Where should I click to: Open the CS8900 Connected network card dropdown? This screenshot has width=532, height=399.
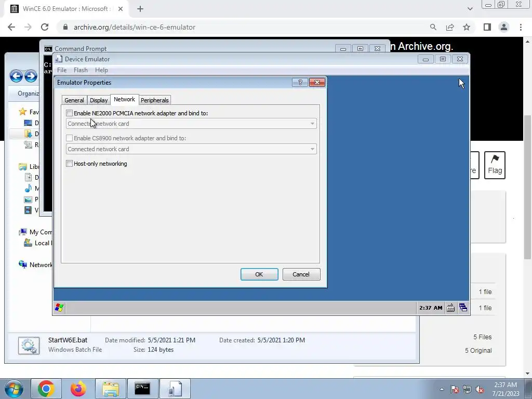click(191, 149)
